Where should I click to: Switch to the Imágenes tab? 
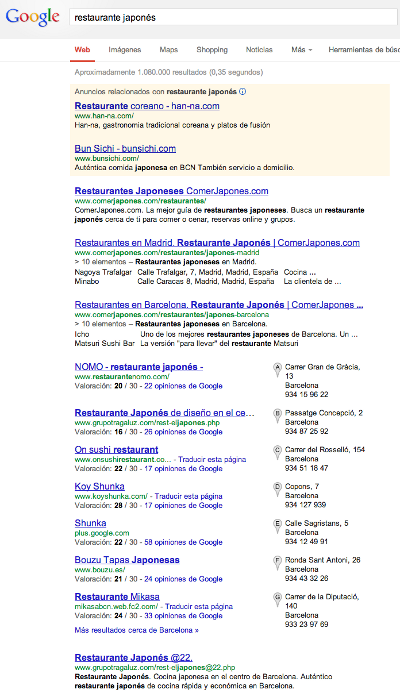(x=124, y=50)
